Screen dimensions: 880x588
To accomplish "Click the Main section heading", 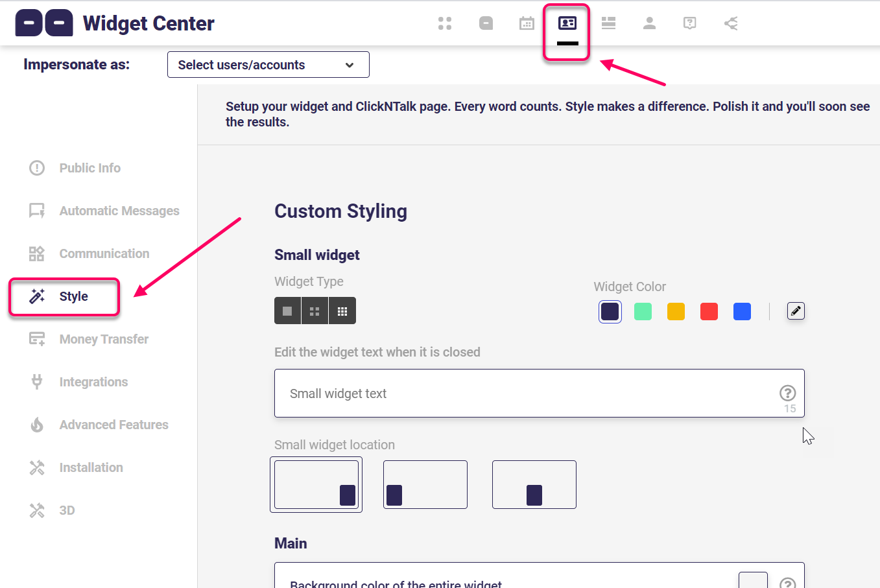I will click(291, 543).
